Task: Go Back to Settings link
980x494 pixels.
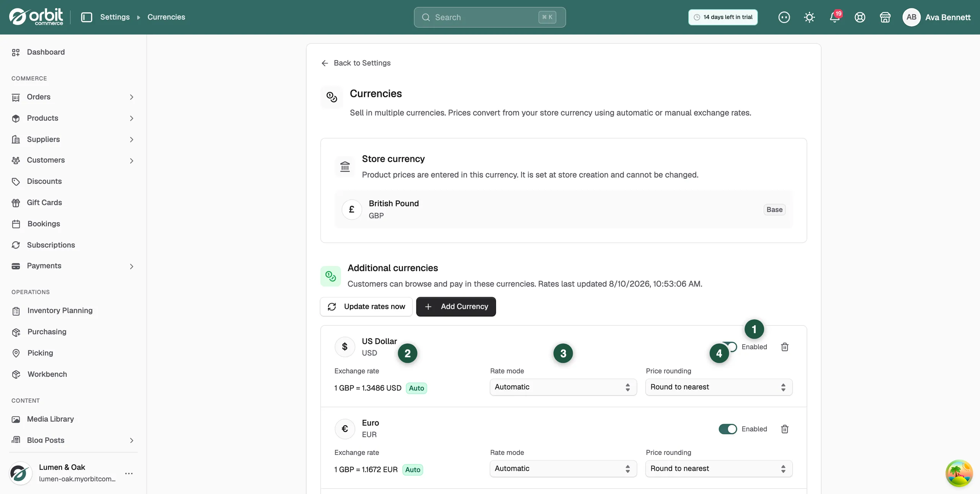Action: [x=356, y=63]
